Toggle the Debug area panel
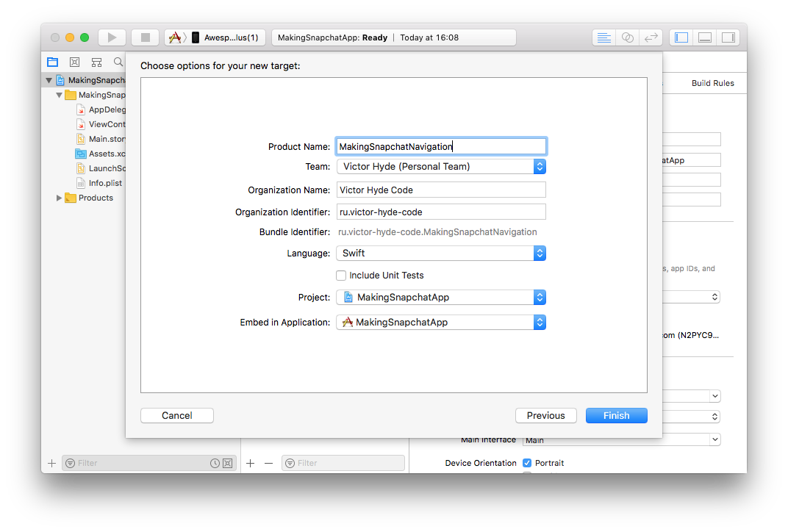Screen dimensions: 788x532 tap(705, 37)
